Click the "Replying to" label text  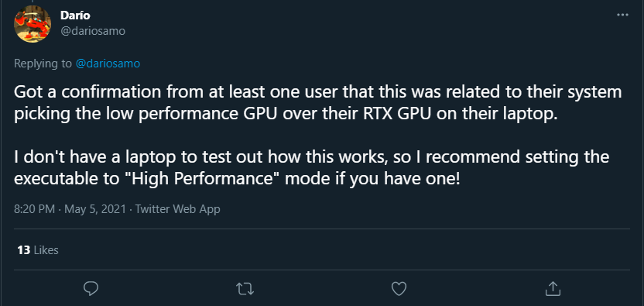43,64
